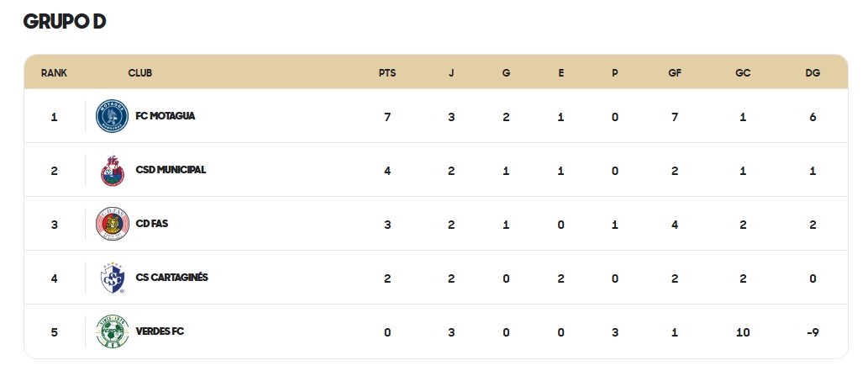Open the CS CARTAGINÉS team page
Viewport: 868px width, 387px height.
pos(171,278)
